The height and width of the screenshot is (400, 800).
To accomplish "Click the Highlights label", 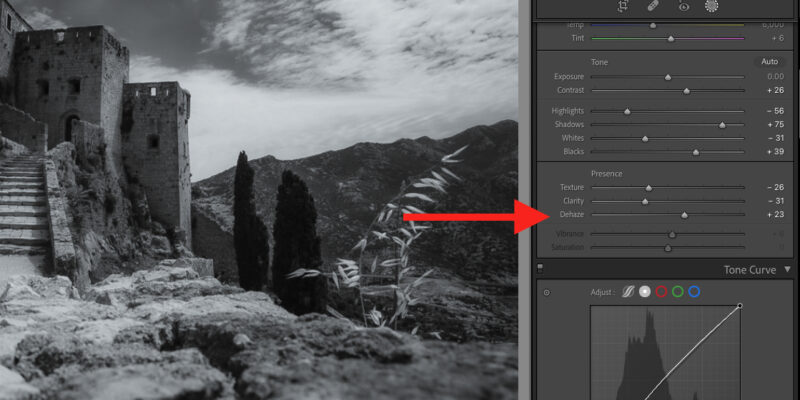I will click(x=568, y=111).
